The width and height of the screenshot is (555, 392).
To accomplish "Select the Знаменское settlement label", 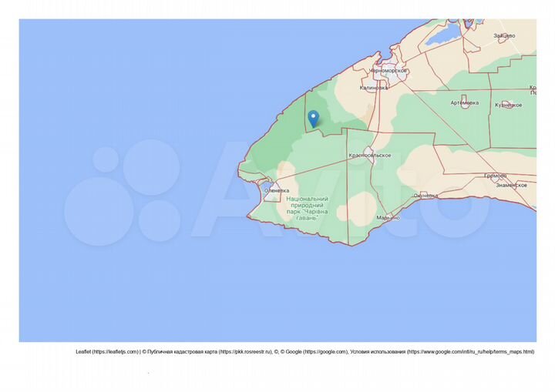I will [511, 186].
